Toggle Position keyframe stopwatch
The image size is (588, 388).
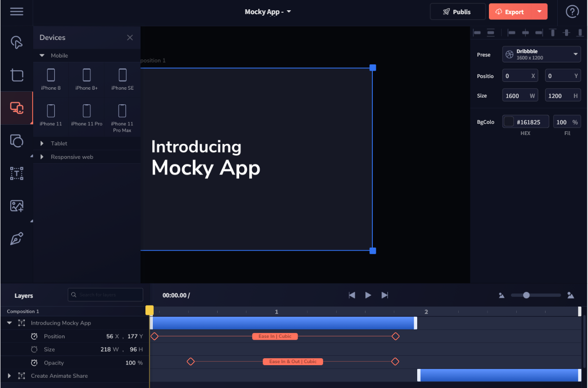point(34,336)
